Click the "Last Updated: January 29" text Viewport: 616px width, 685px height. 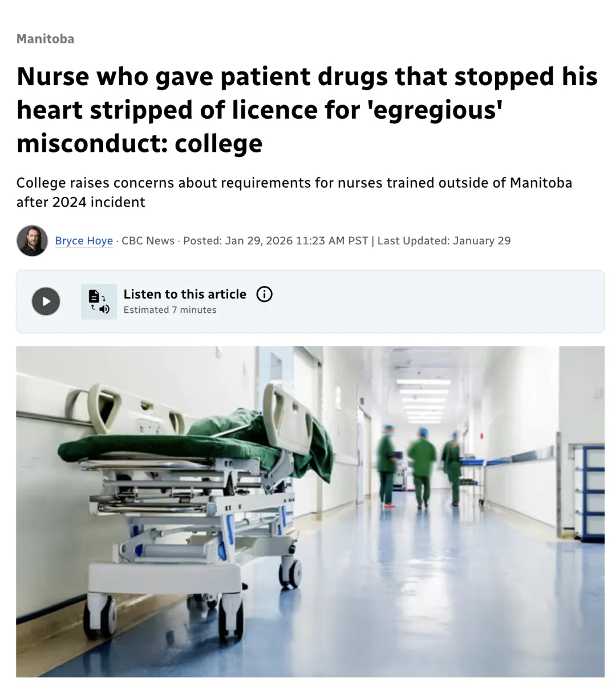tap(444, 241)
